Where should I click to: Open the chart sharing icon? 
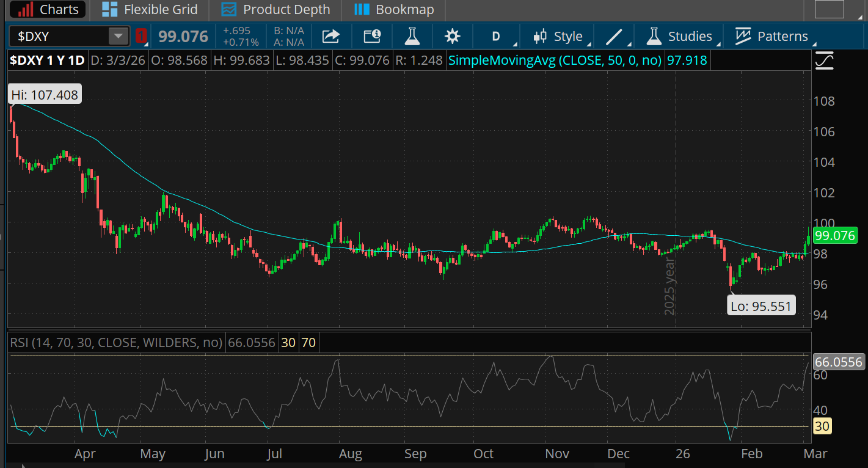[330, 36]
